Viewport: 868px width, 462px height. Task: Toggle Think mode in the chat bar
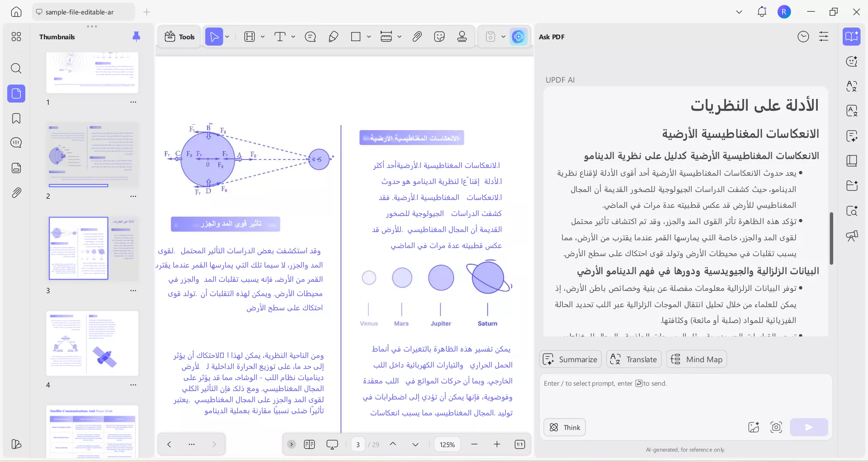coord(564,427)
